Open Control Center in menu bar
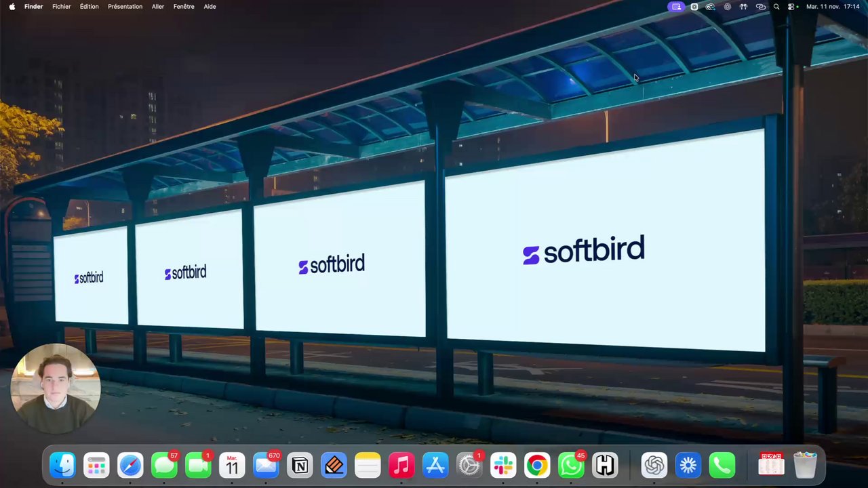The width and height of the screenshot is (868, 488). tap(791, 6)
